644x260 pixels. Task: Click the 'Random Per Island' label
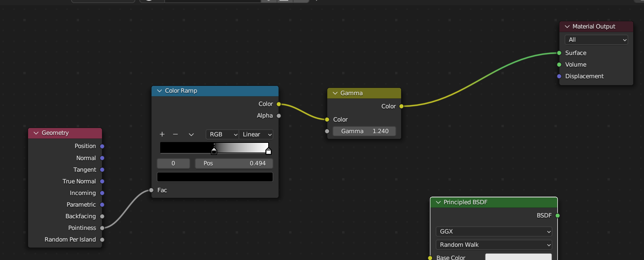(x=70, y=240)
